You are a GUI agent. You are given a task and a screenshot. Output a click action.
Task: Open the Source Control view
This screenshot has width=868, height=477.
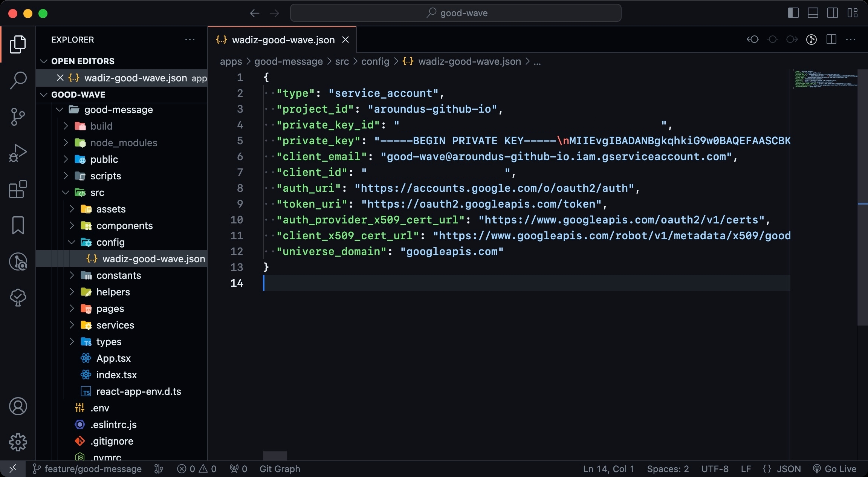[x=18, y=117]
